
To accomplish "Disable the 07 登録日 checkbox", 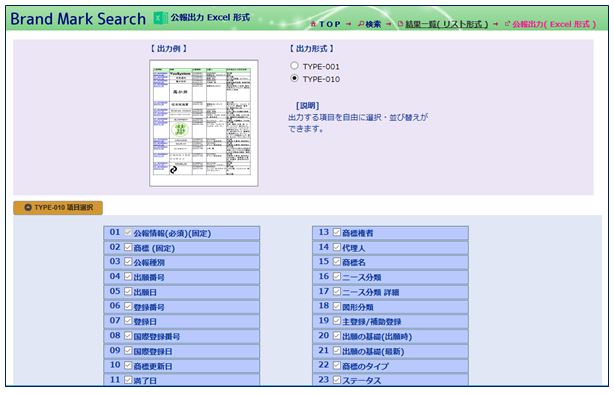I will pyautogui.click(x=128, y=321).
